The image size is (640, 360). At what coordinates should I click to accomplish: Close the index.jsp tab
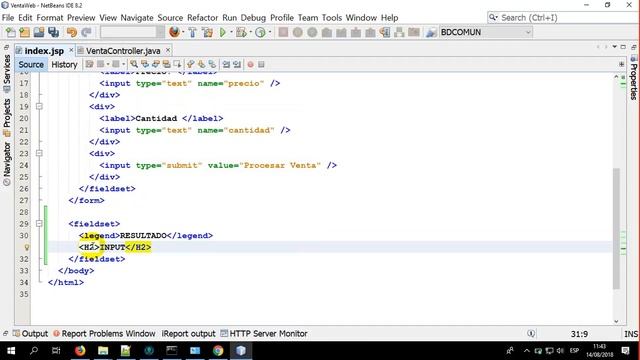[x=71, y=50]
